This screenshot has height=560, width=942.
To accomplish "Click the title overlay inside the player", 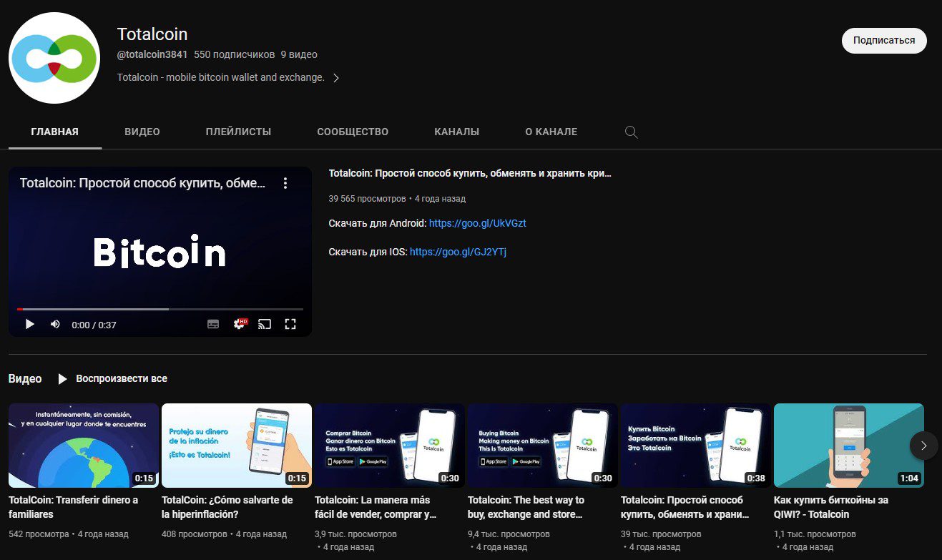I will 142,183.
